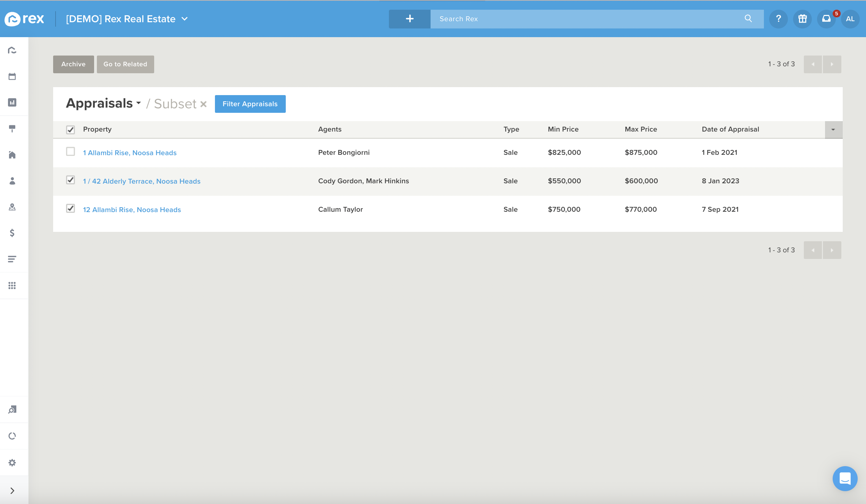This screenshot has height=504, width=866.
Task: Go to previous page, top pager
Action: 813,64
